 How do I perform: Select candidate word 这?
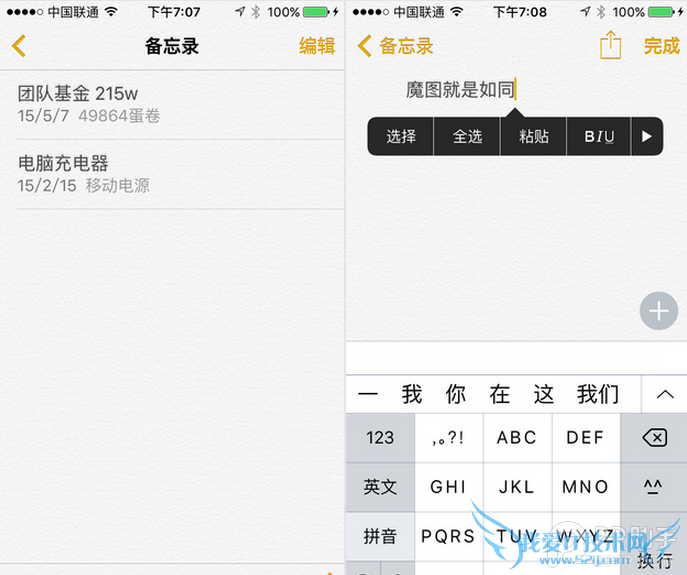(544, 394)
